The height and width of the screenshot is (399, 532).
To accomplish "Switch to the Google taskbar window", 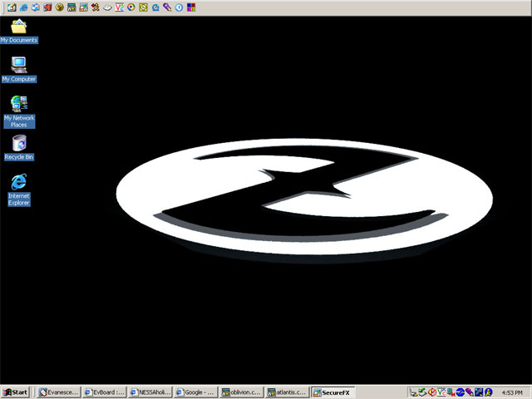I will (x=196, y=392).
